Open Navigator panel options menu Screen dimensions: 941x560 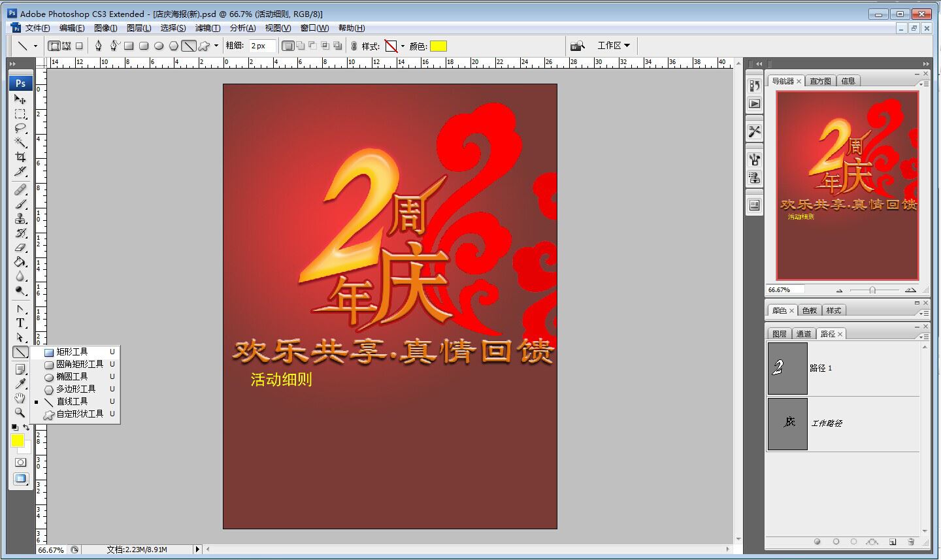coord(924,84)
